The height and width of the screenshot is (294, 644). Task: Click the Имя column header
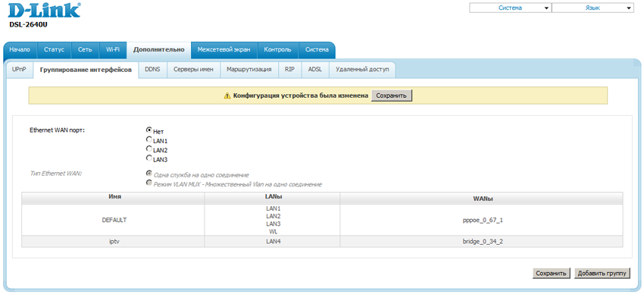pos(113,198)
